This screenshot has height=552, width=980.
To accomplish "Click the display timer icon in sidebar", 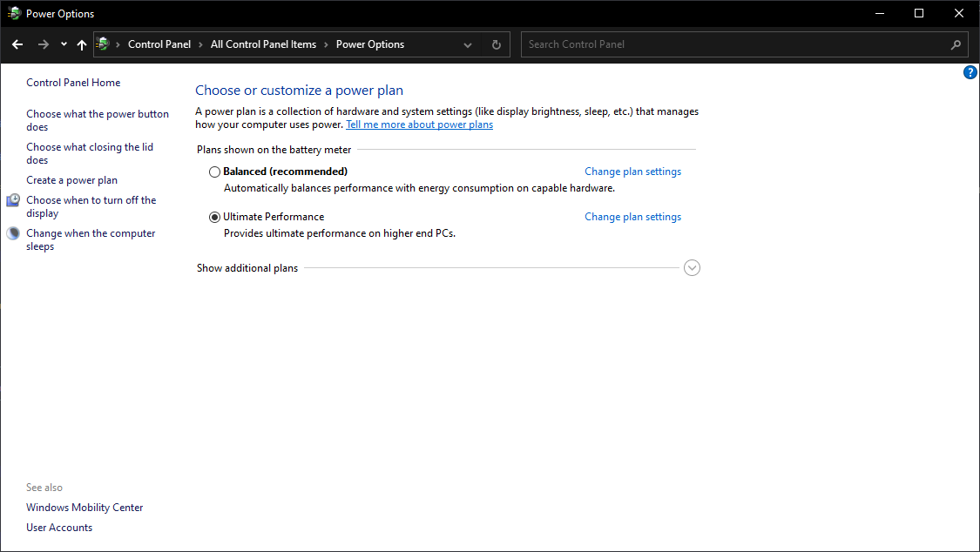I will [13, 201].
